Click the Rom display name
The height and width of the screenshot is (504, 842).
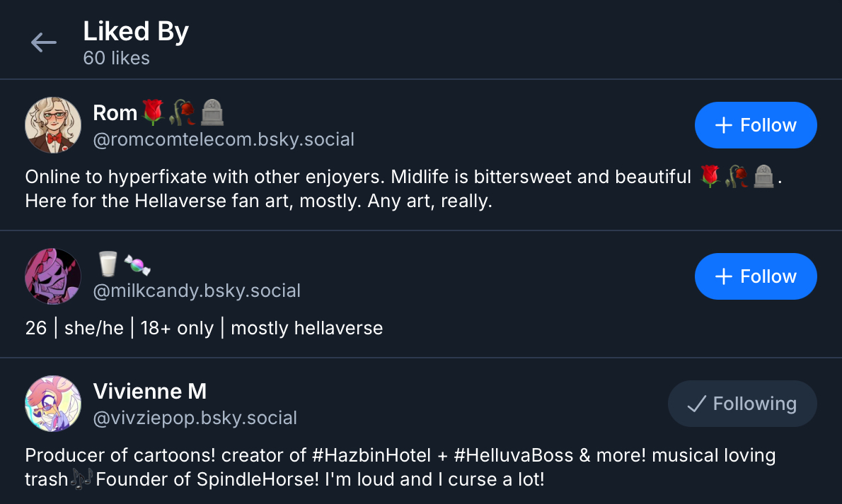(115, 112)
